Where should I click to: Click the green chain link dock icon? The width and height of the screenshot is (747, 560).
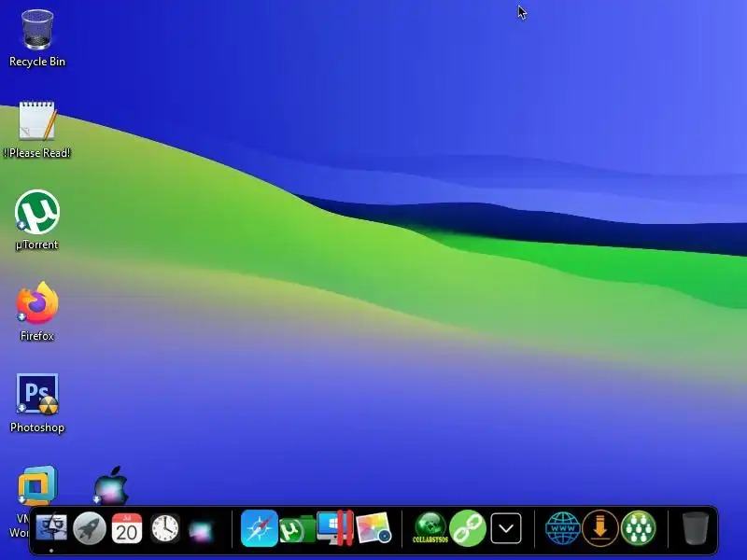click(x=468, y=528)
